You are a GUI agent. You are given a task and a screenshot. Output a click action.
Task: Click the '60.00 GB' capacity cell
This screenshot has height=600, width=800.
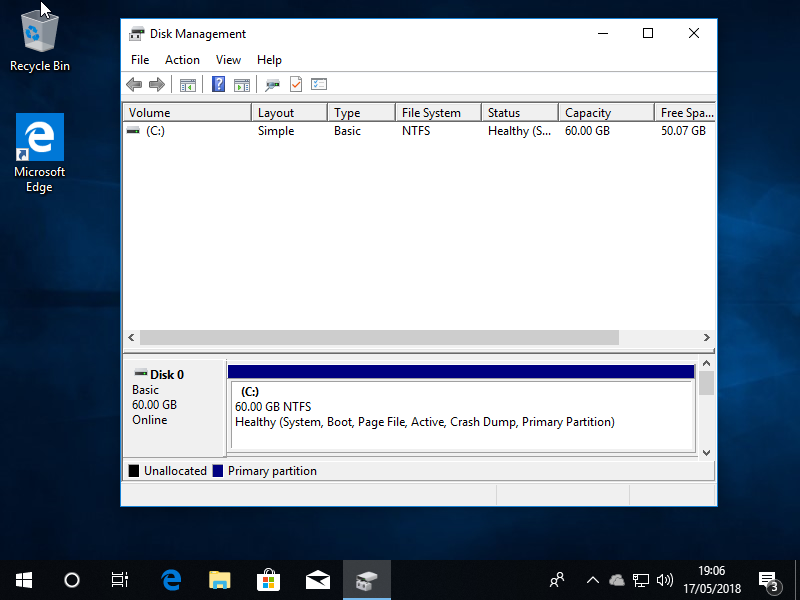[587, 131]
